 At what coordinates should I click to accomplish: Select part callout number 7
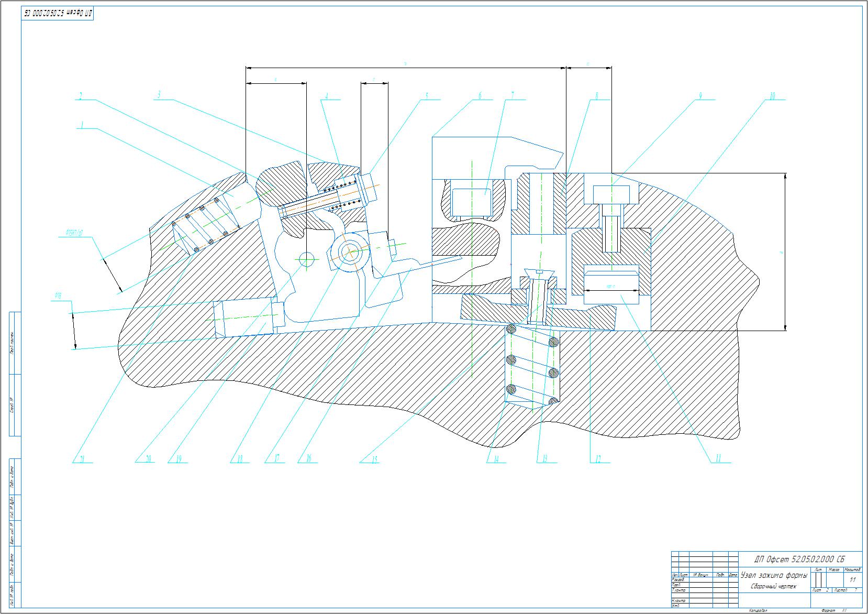[513, 95]
